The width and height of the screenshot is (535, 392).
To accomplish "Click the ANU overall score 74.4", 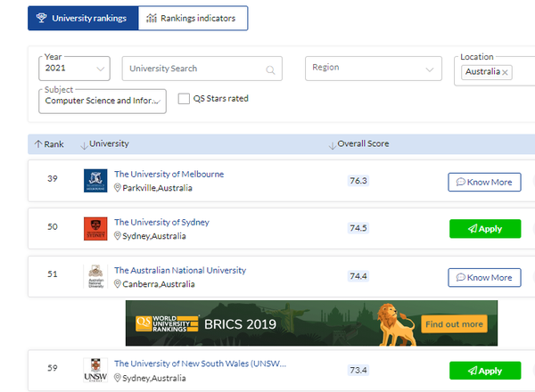I will click(x=358, y=276).
